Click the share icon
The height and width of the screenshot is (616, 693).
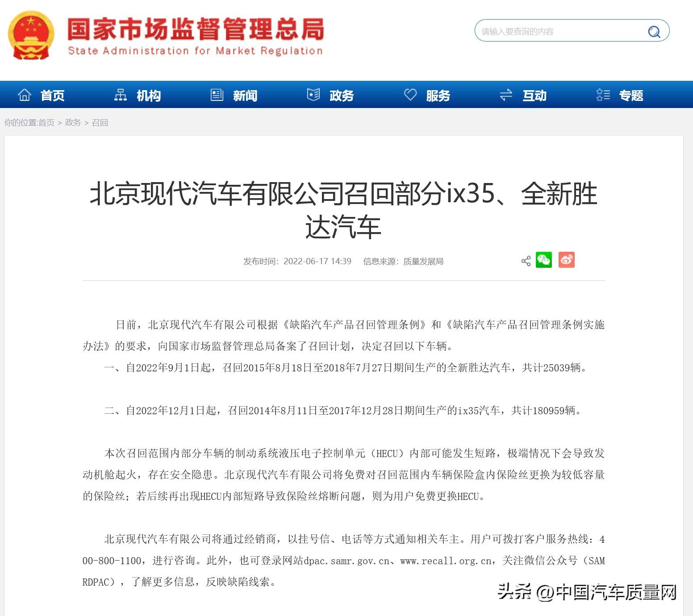526,261
